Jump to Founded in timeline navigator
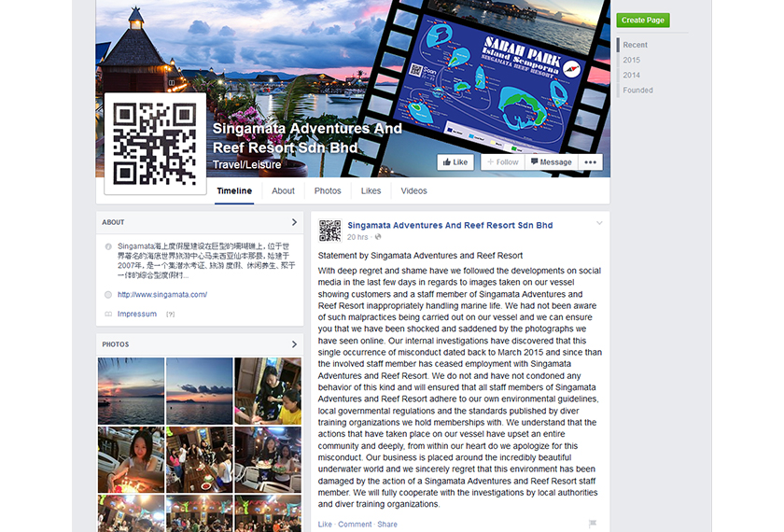This screenshot has height=532, width=784. pyautogui.click(x=638, y=90)
